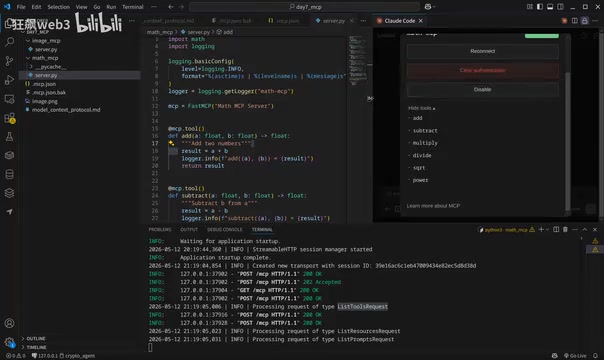604x360 pixels.
Task: Open the paper-plane icon in activity bar
Action: click(9, 212)
